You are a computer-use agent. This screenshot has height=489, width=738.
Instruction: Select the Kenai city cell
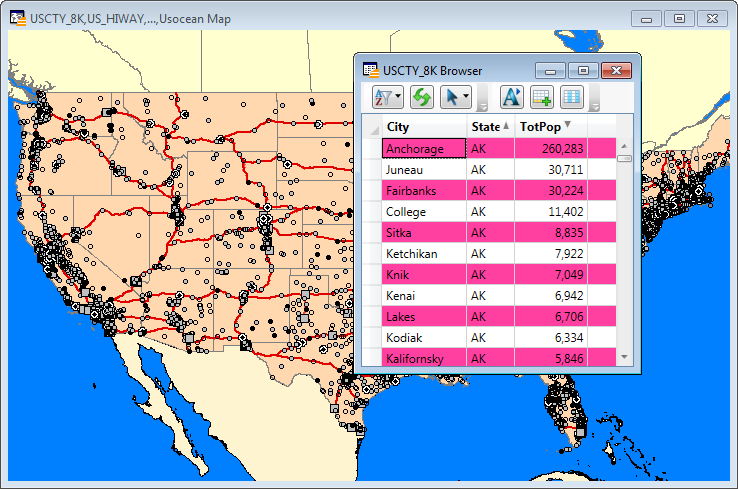pos(424,296)
